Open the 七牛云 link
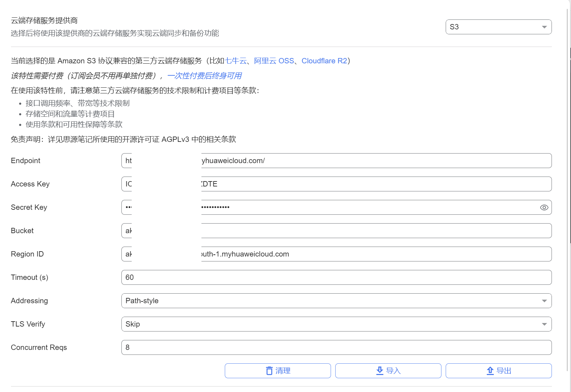Image resolution: width=571 pixels, height=392 pixels. click(236, 61)
